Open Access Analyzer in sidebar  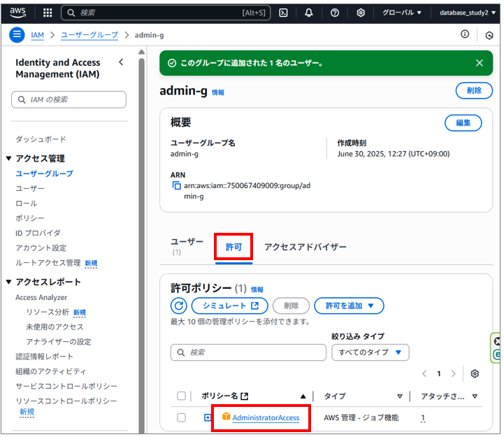click(x=41, y=297)
